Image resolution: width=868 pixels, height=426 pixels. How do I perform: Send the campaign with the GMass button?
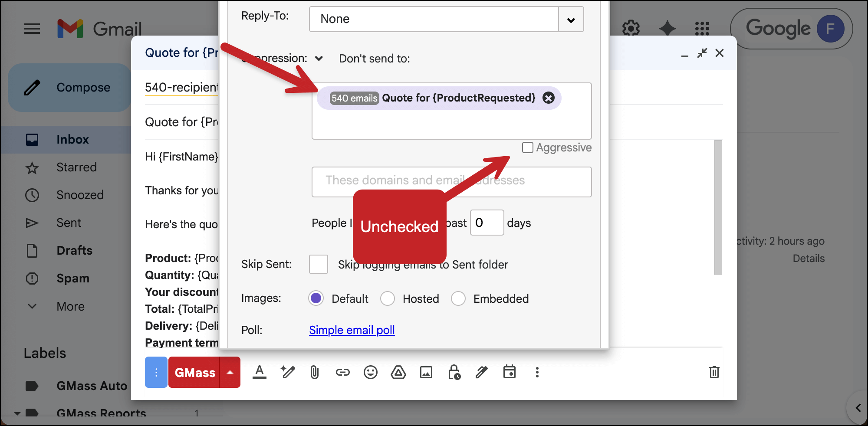(194, 372)
